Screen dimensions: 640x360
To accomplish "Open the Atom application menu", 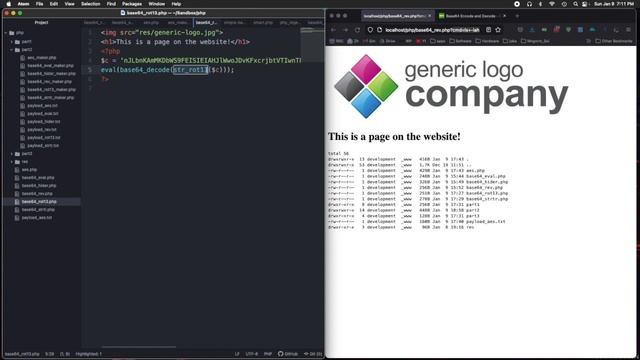I will [x=23, y=4].
